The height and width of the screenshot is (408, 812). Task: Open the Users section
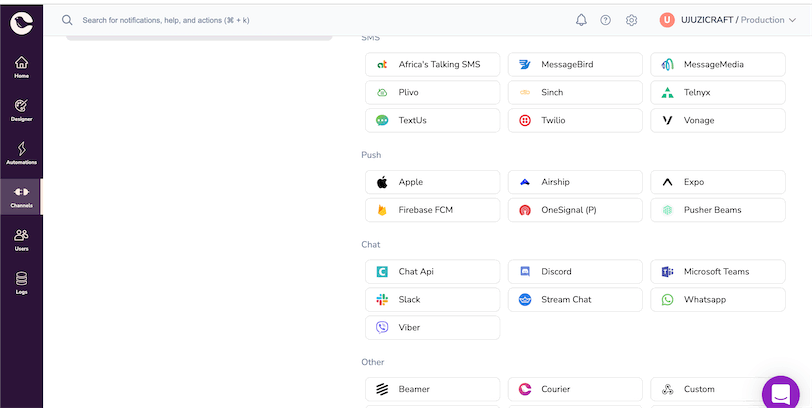21,240
